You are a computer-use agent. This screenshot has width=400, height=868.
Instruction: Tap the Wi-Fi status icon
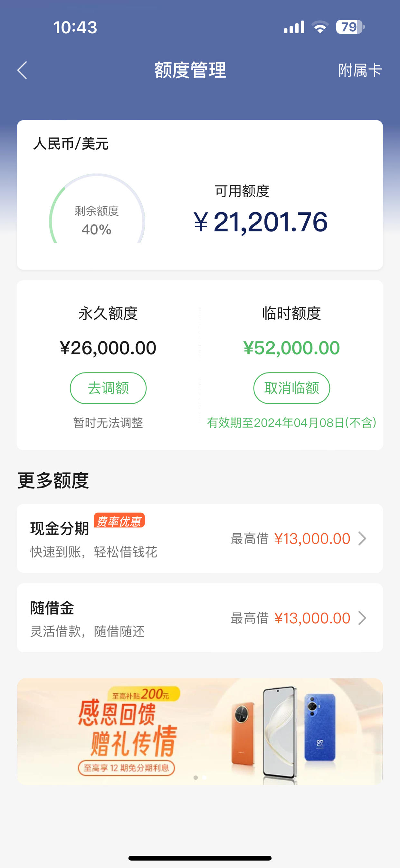click(x=320, y=27)
